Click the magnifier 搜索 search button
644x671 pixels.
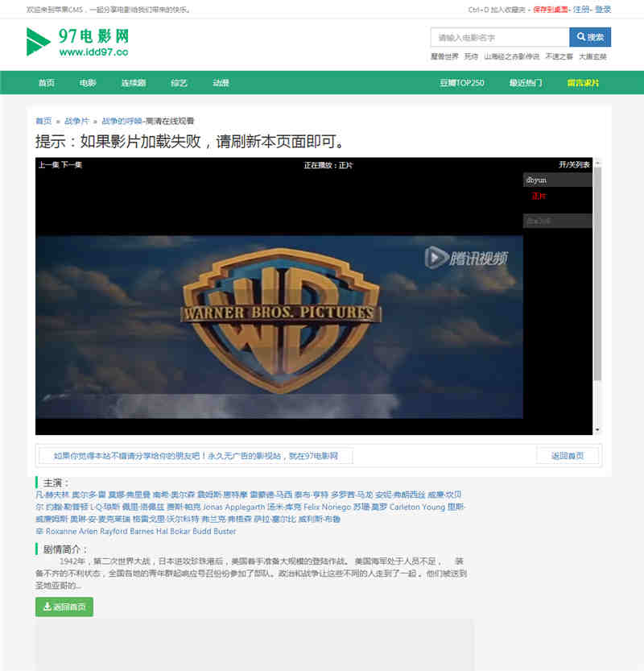tap(589, 37)
